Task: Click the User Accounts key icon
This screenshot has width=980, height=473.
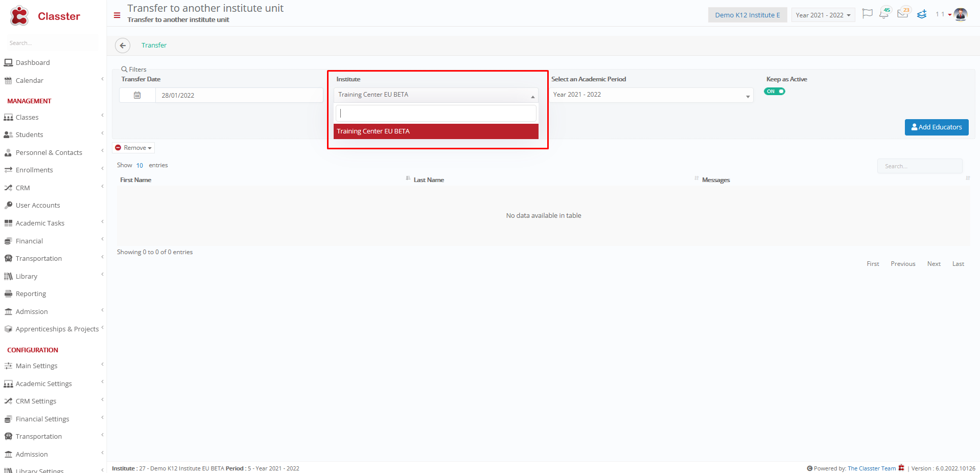Action: pos(8,205)
